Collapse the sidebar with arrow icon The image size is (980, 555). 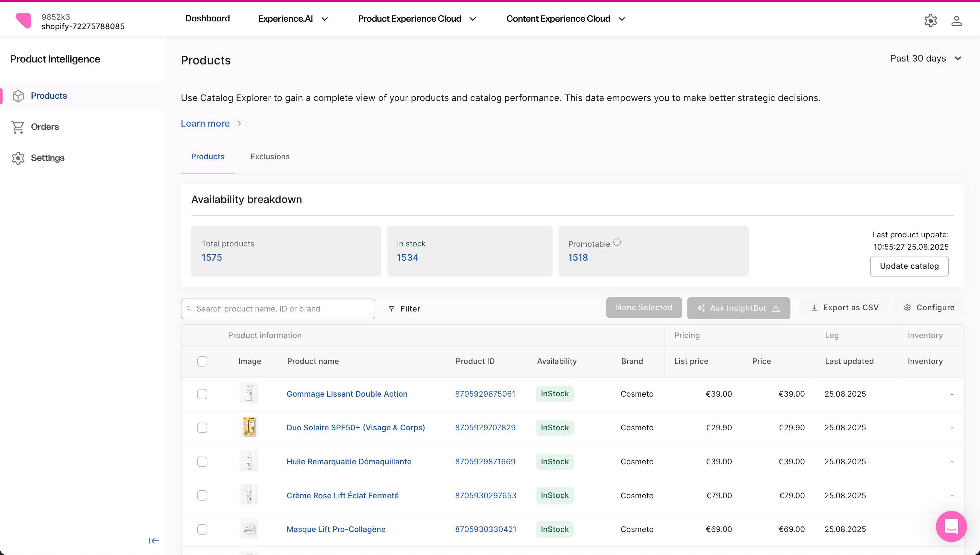[x=154, y=540]
